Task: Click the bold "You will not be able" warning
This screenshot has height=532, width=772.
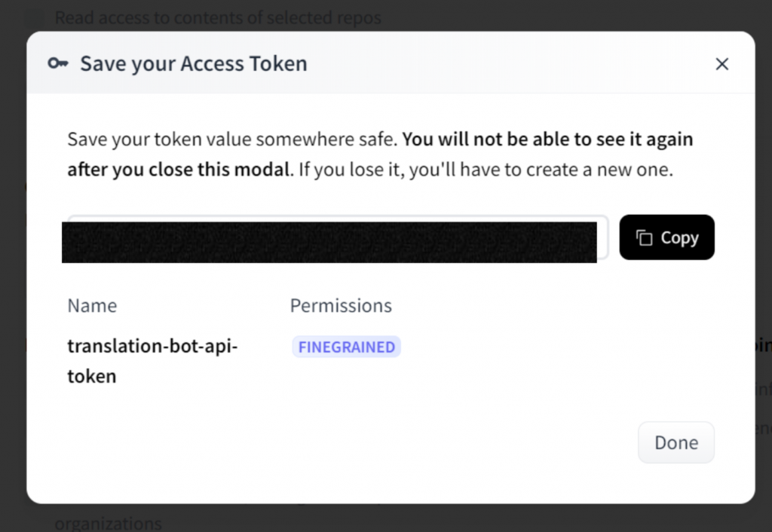Action: [547, 139]
